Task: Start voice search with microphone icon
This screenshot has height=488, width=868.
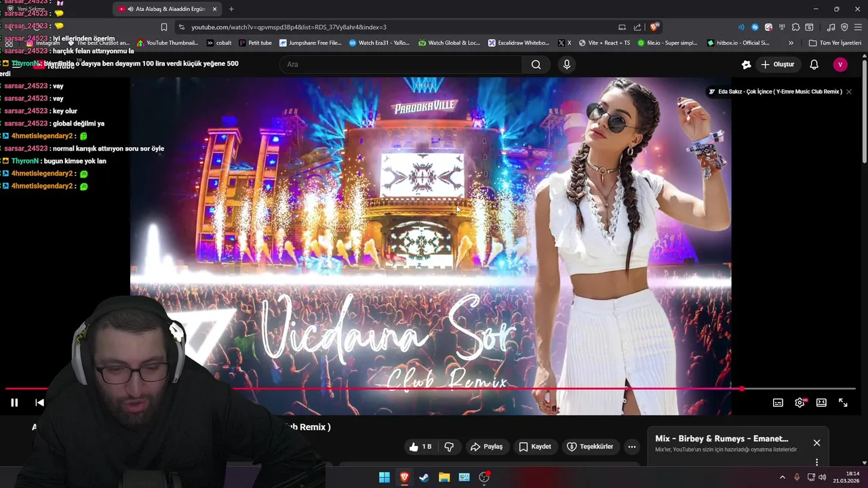Action: [567, 64]
